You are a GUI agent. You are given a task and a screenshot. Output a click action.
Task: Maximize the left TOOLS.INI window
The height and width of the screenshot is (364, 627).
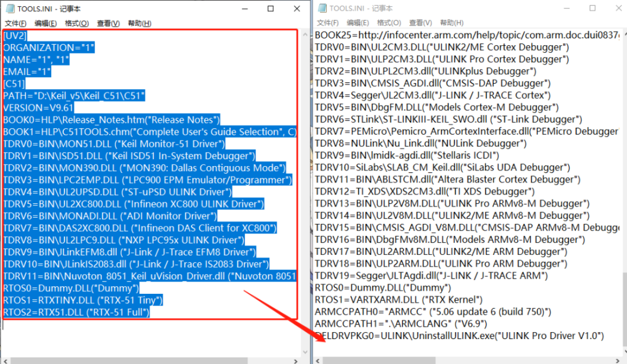point(271,8)
